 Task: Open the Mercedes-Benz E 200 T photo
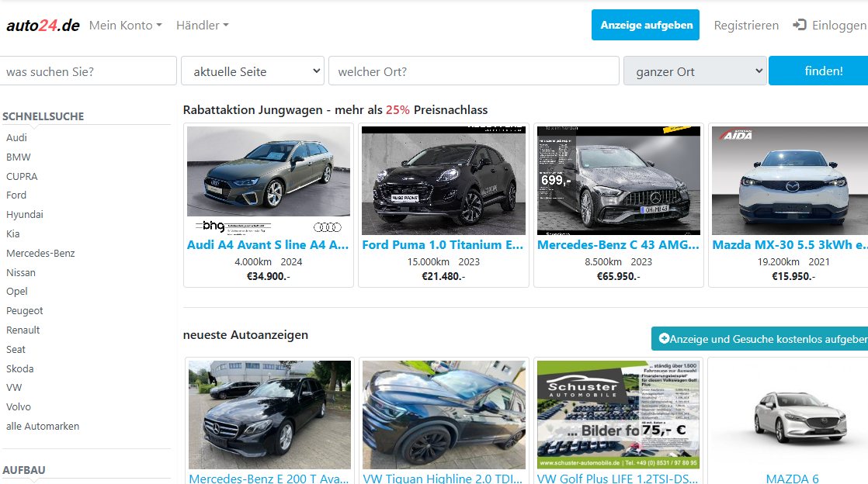click(x=269, y=415)
